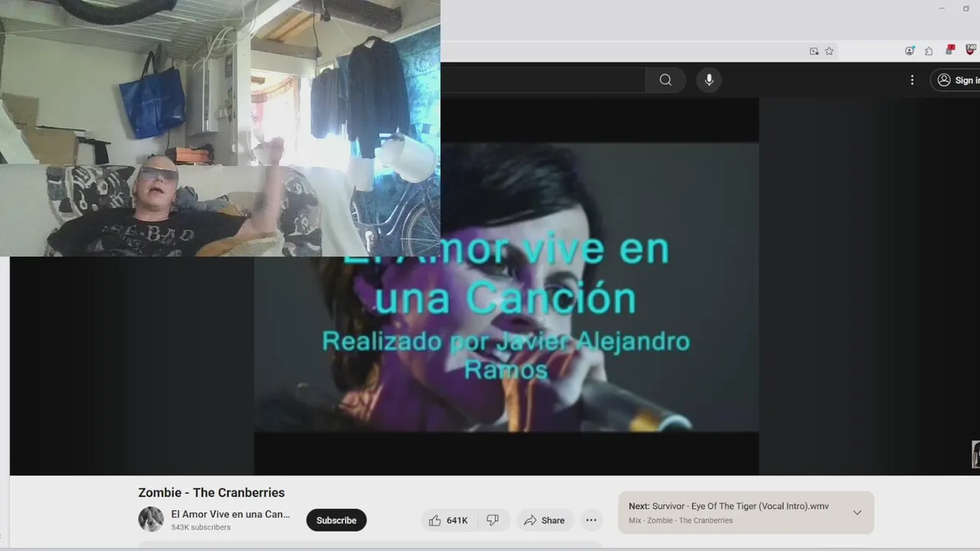Minimize the browser window

pyautogui.click(x=941, y=8)
